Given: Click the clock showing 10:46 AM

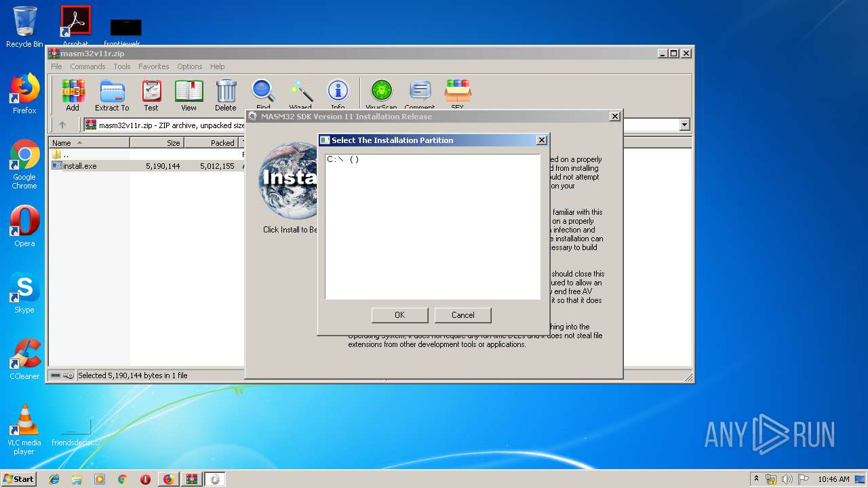Looking at the screenshot, I should pyautogui.click(x=833, y=479).
